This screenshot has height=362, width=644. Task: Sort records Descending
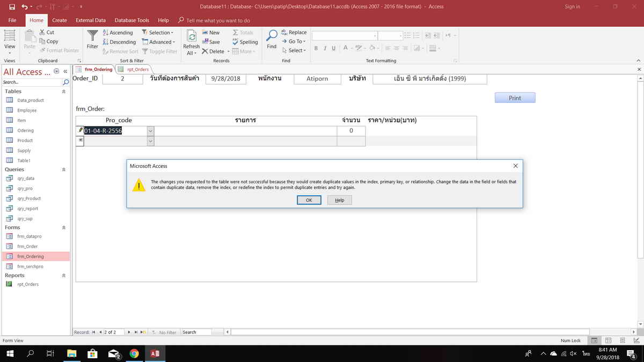click(x=119, y=42)
